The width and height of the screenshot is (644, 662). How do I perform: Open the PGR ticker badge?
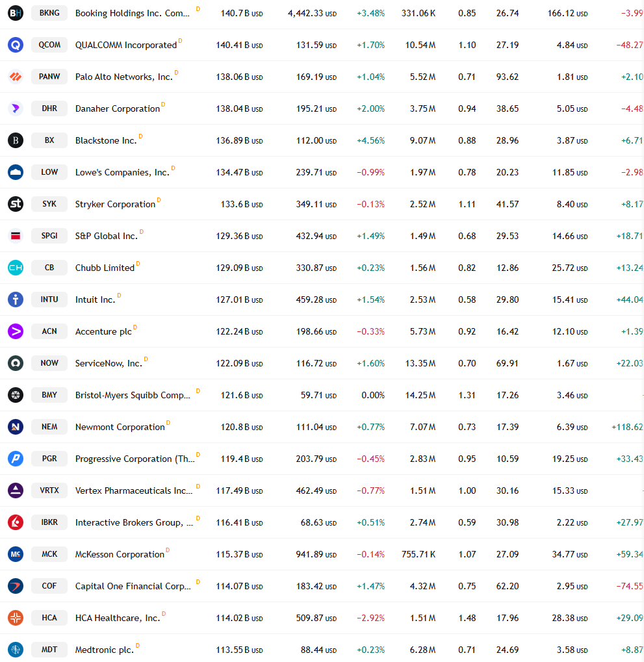pos(49,459)
